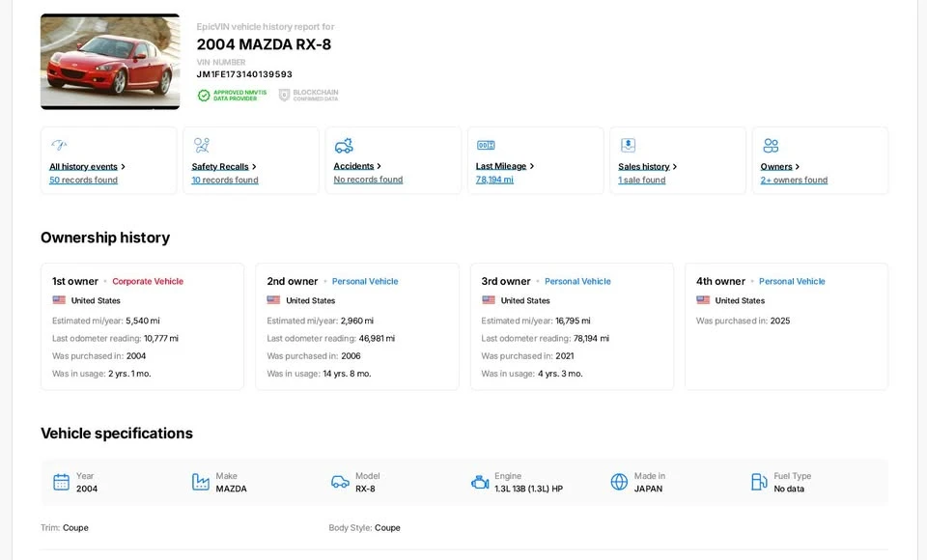This screenshot has height=560, width=927.
Task: Click the Vehicle specifications heading
Action: (117, 434)
